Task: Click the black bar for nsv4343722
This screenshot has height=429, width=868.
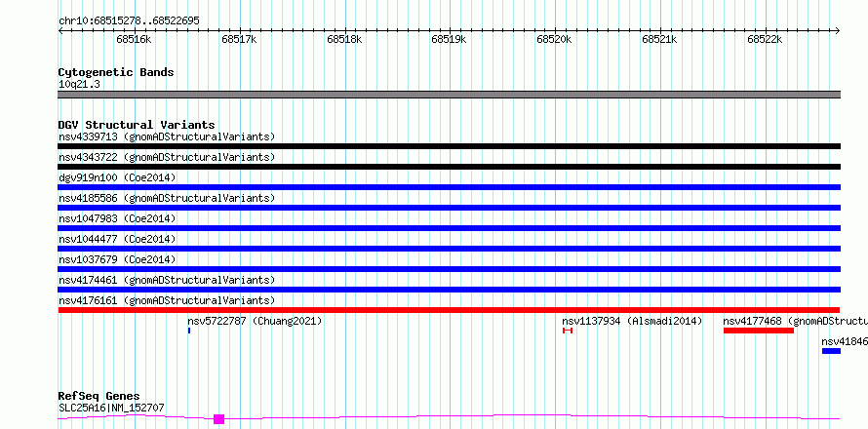Action: 449,167
